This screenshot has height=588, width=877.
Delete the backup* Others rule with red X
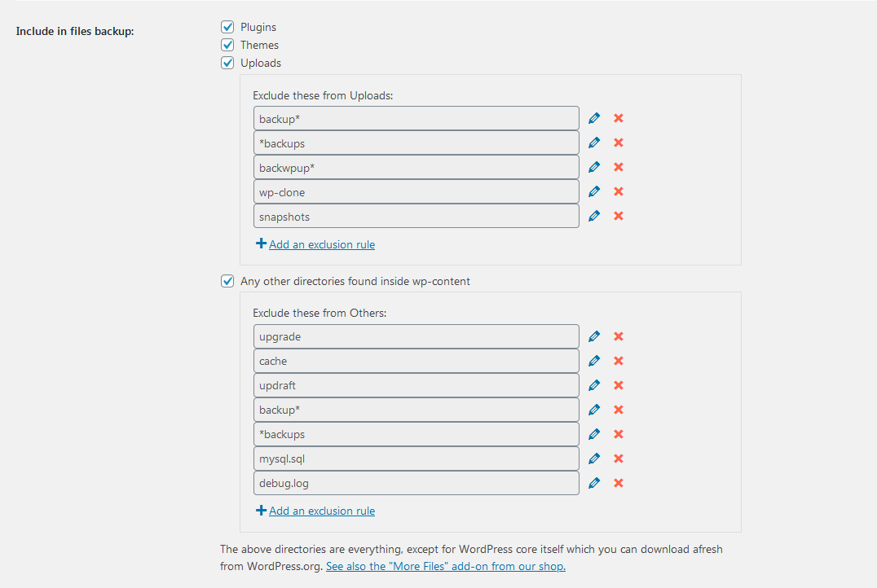(x=618, y=409)
